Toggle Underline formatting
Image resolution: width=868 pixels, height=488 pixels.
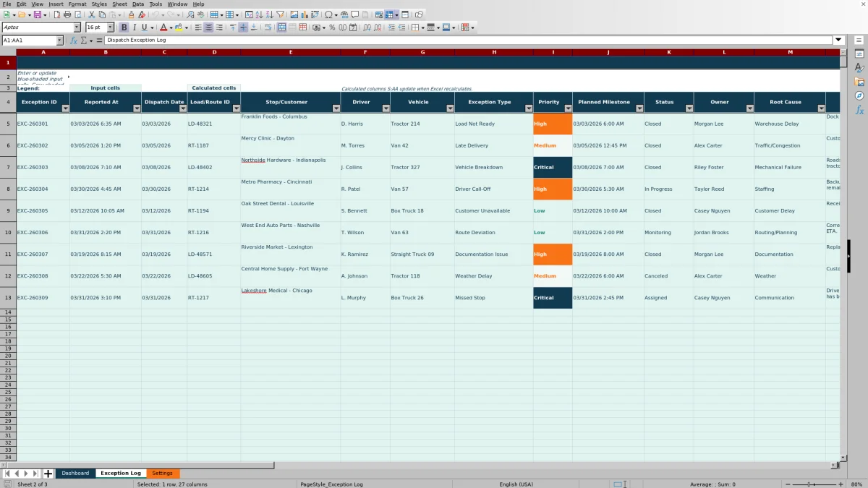pyautogui.click(x=144, y=27)
